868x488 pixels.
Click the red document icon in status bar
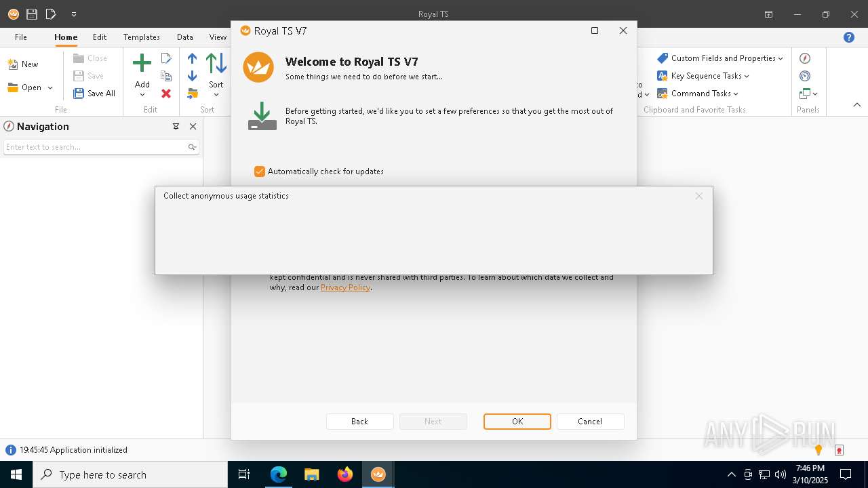(839, 450)
